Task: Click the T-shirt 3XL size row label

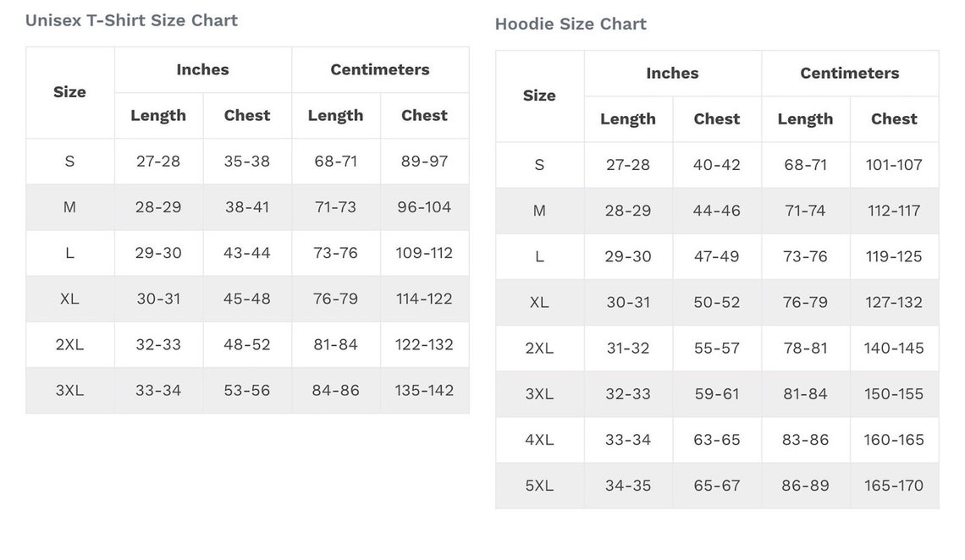Action: (x=69, y=390)
